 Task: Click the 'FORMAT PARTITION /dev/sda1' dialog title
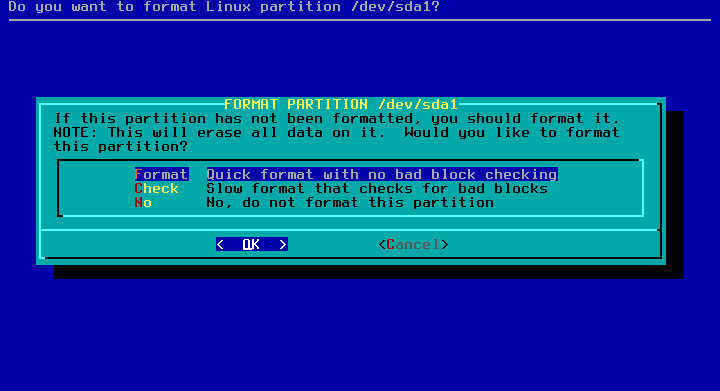[x=341, y=104]
